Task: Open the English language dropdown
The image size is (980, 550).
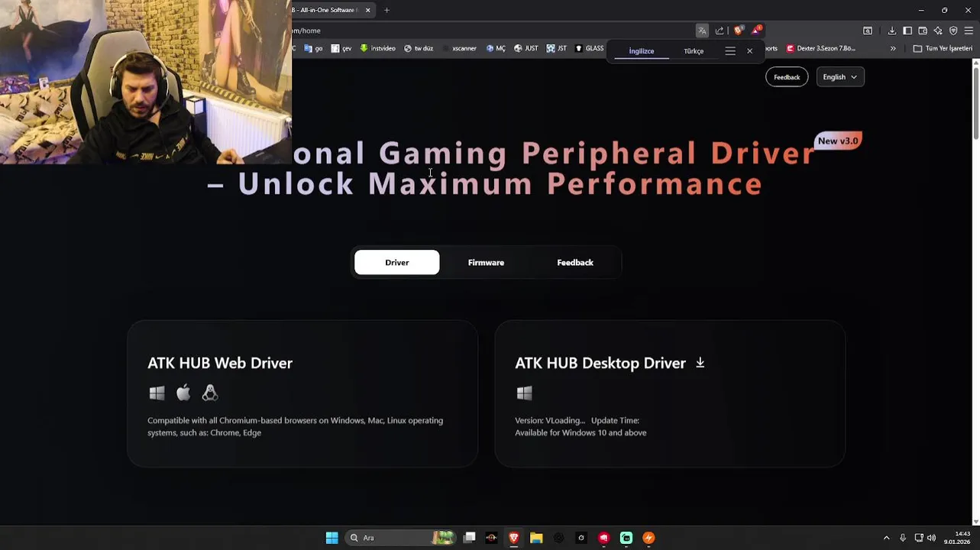Action: [840, 77]
